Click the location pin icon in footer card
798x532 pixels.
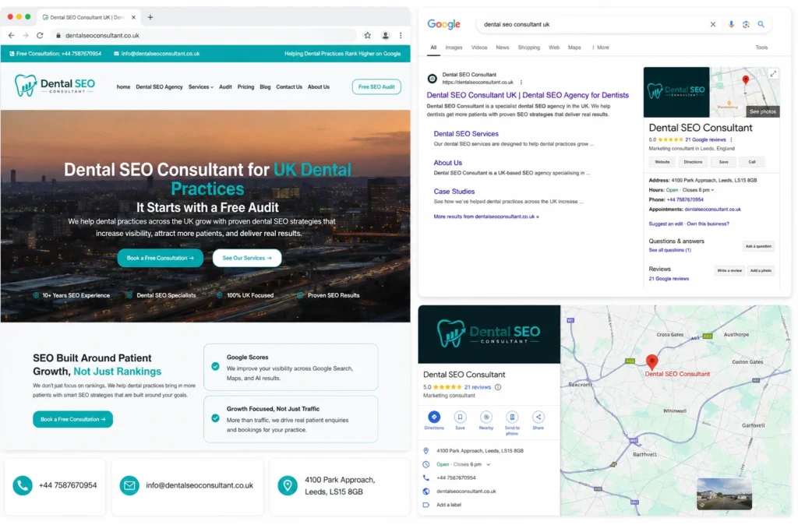(x=288, y=485)
